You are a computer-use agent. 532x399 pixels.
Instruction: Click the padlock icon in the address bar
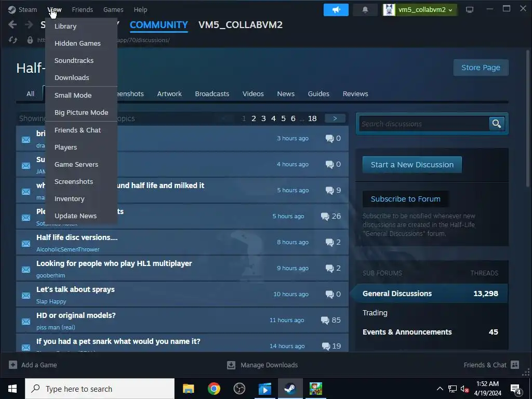30,40
